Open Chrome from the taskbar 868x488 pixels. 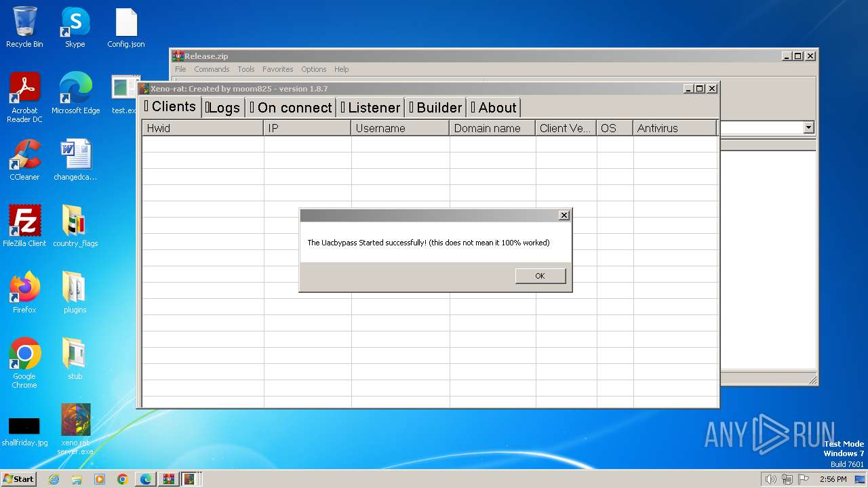(x=123, y=479)
